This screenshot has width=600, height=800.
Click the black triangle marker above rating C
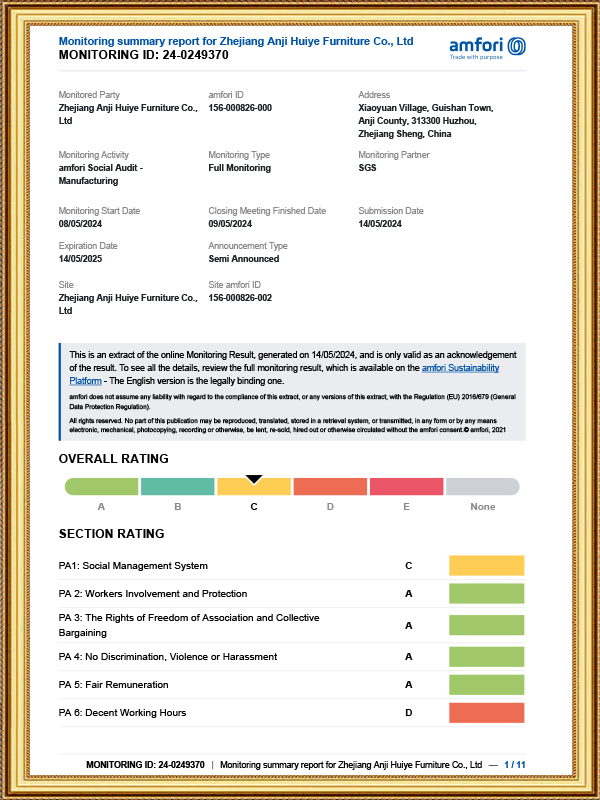click(254, 480)
